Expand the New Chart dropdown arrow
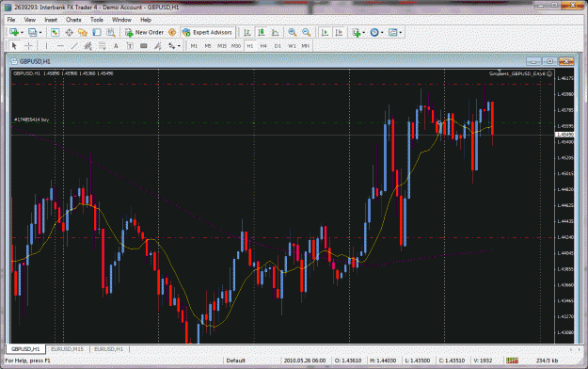Viewport: 588px width, 369px height. 22,33
